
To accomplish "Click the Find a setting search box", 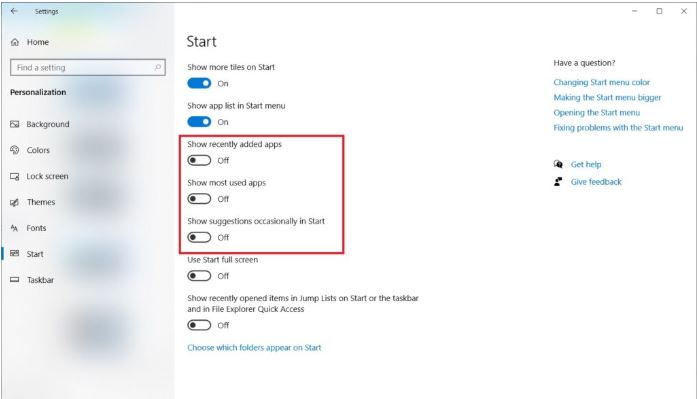I will 88,68.
